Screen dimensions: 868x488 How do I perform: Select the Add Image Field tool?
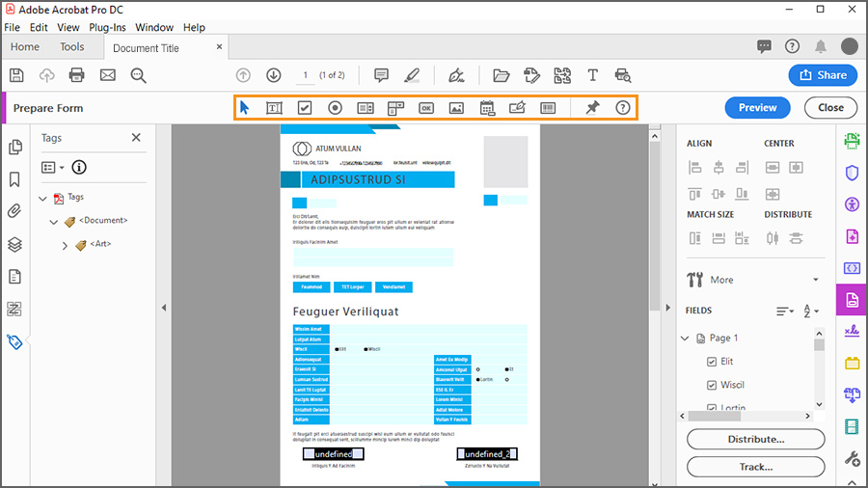tap(456, 108)
